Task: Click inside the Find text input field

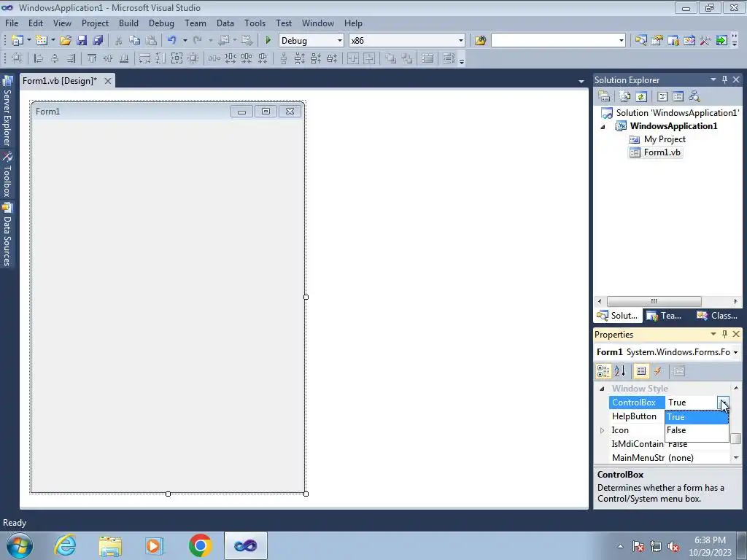Action: [x=554, y=41]
